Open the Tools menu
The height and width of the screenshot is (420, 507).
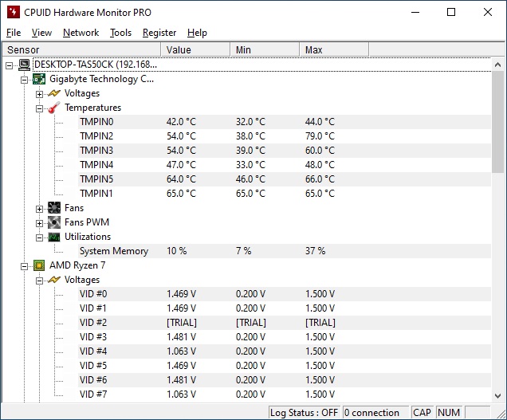pyautogui.click(x=120, y=33)
